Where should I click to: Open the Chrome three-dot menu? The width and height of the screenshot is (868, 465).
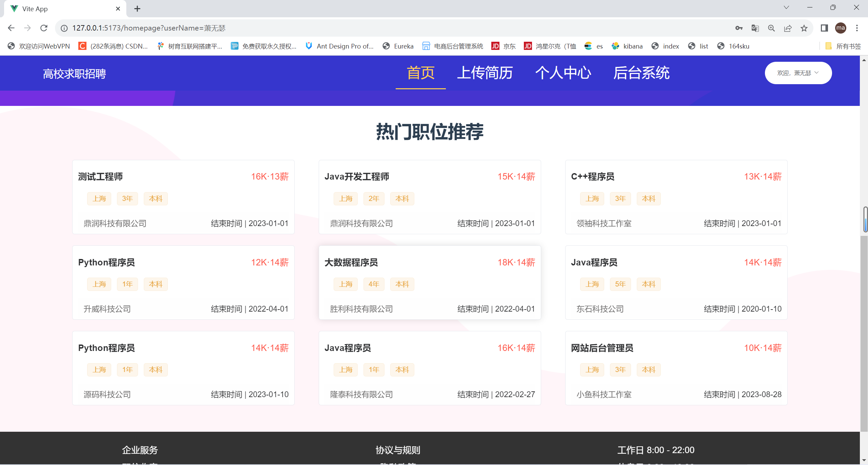click(x=857, y=28)
